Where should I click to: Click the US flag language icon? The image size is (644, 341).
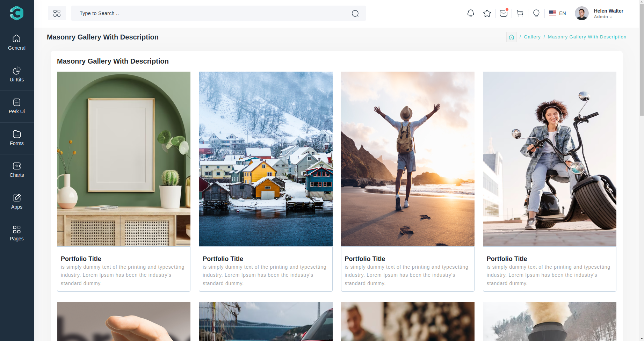tap(552, 13)
